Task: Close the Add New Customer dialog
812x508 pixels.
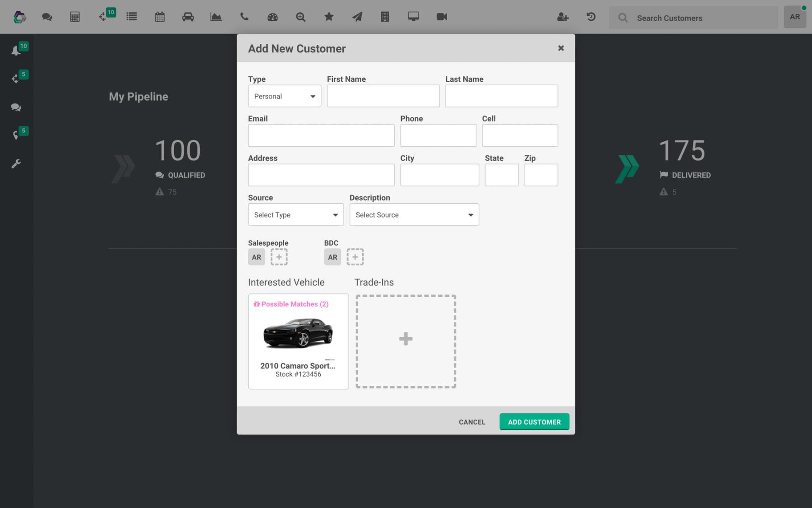Action: pos(561,48)
